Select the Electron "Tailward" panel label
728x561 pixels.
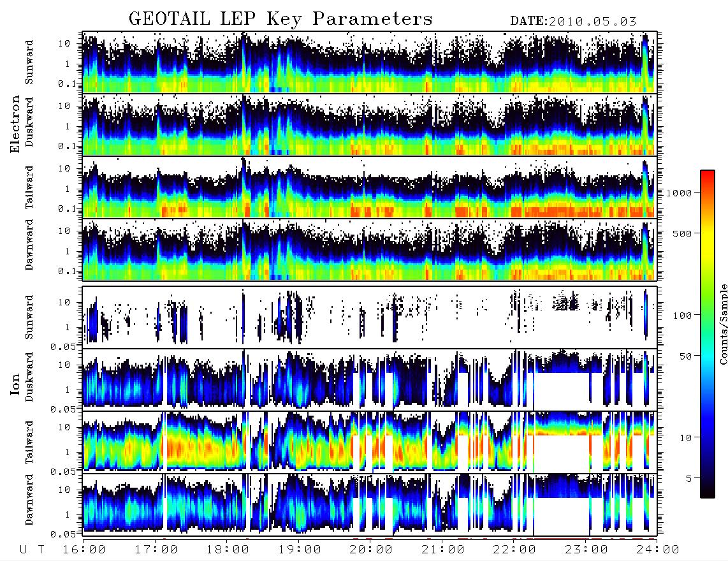(29, 187)
